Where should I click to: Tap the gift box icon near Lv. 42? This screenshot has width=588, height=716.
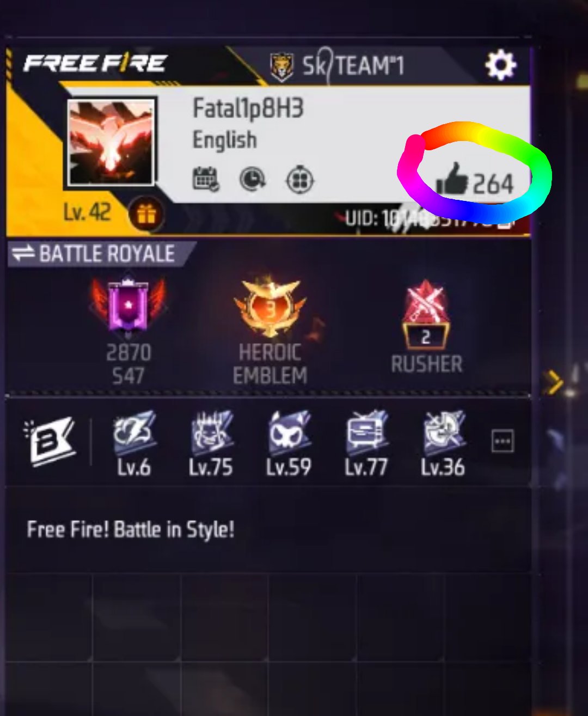(x=146, y=215)
